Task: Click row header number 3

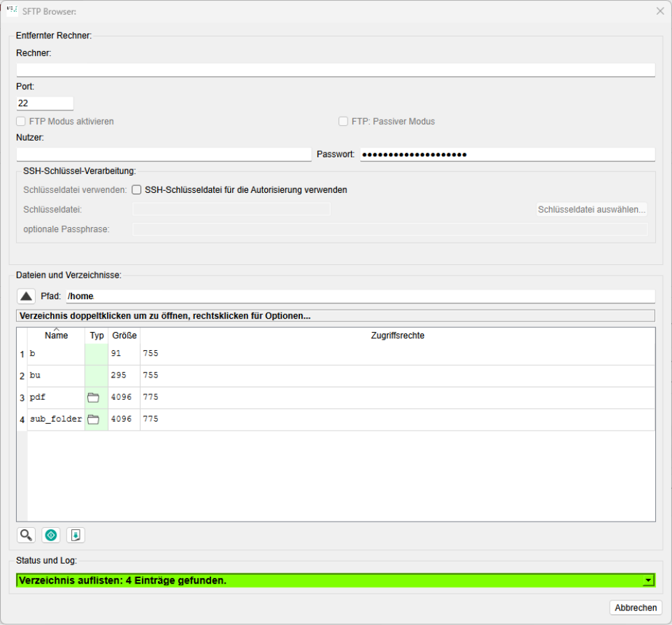Action: [22, 398]
